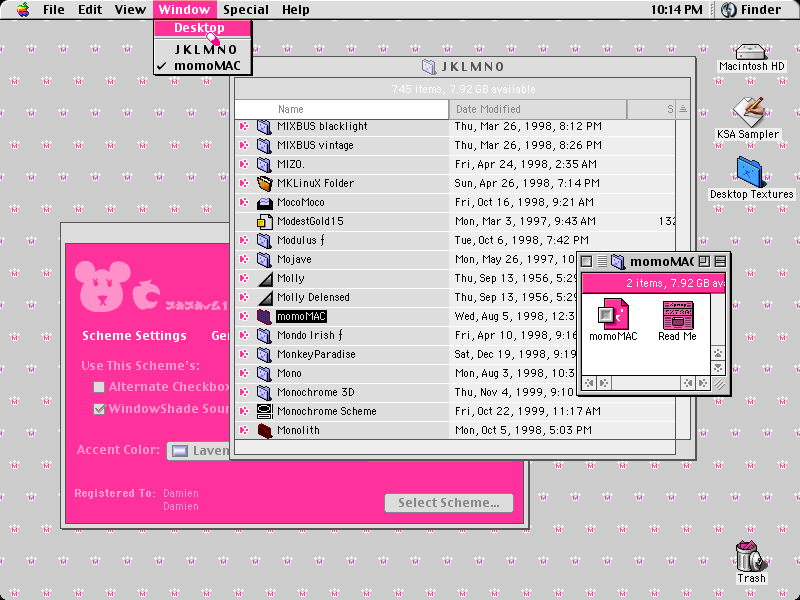This screenshot has width=800, height=600.
Task: Open the Finder application menu at top right
Action: [754, 10]
